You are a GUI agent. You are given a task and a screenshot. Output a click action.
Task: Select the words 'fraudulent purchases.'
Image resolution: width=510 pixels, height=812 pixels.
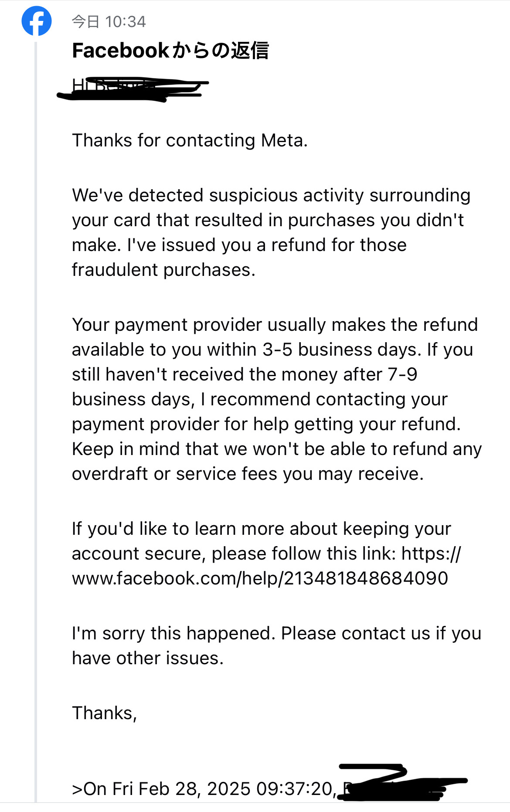[163, 270]
